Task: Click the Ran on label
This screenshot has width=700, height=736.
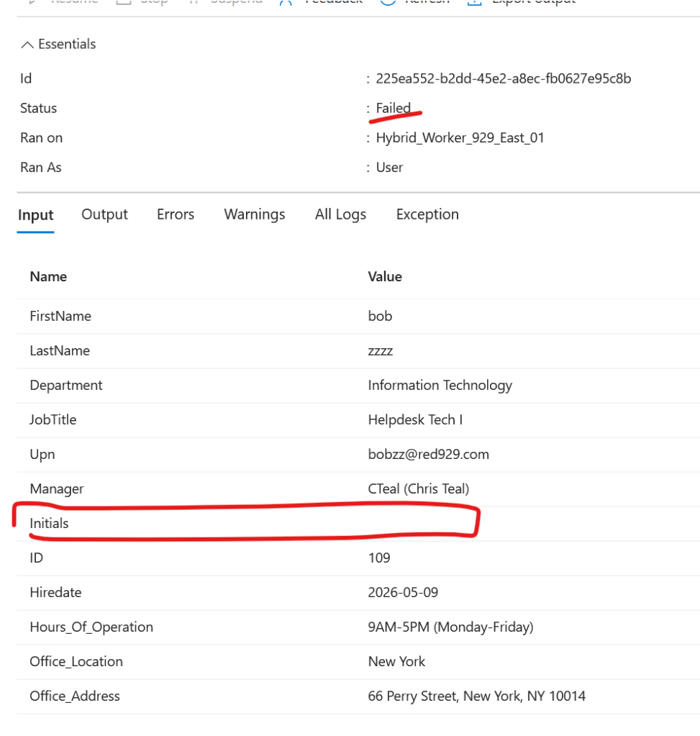Action: coord(41,137)
